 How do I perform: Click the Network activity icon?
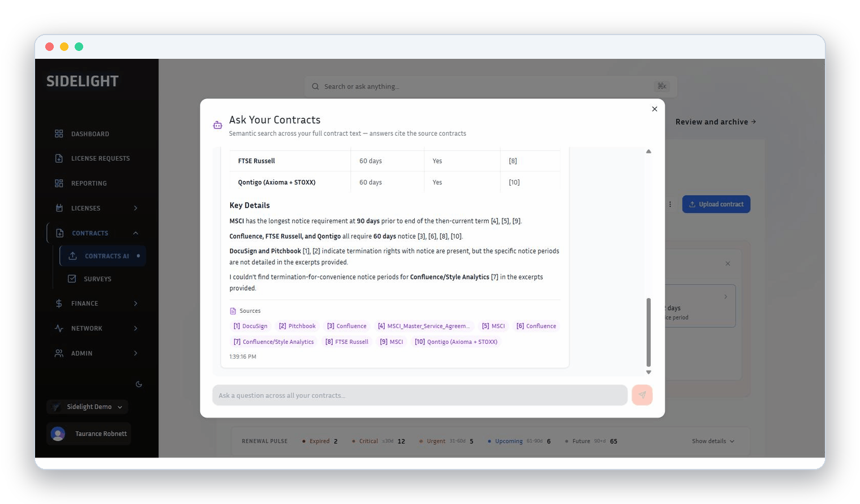(59, 329)
